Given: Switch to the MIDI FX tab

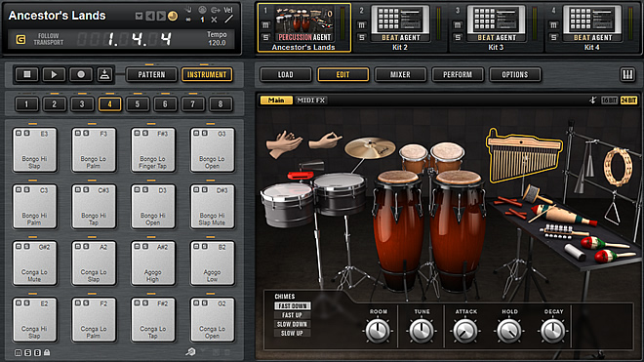Looking at the screenshot, I should [x=310, y=100].
